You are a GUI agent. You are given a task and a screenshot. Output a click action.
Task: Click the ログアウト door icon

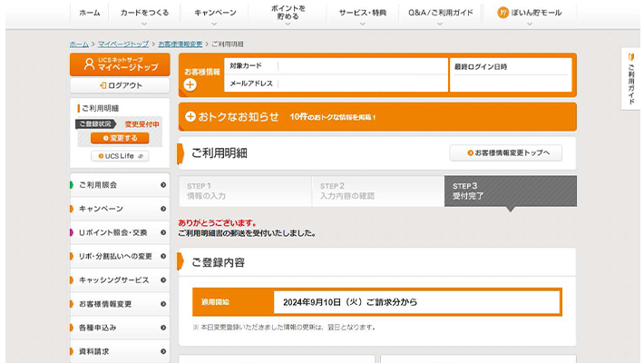tap(102, 85)
